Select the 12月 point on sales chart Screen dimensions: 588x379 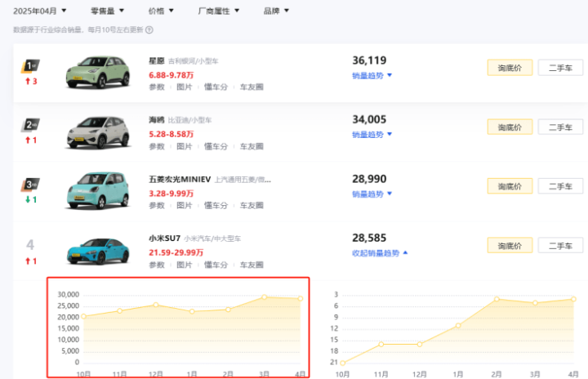(156, 305)
